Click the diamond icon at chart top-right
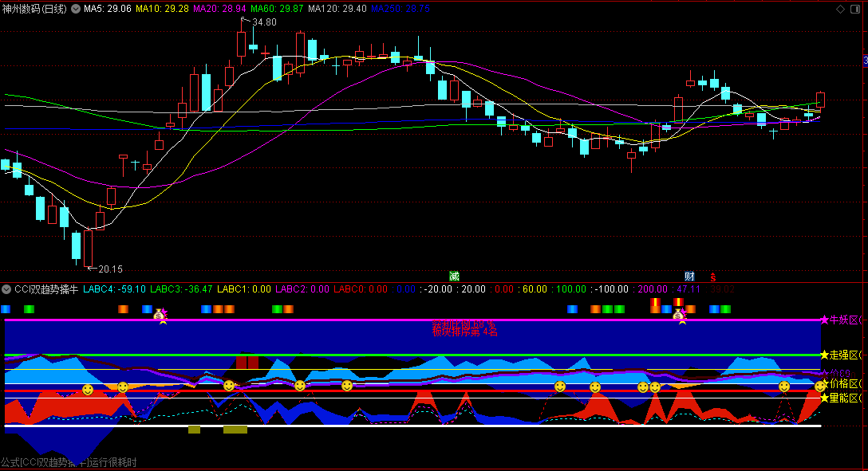The height and width of the screenshot is (471, 868). (840, 9)
